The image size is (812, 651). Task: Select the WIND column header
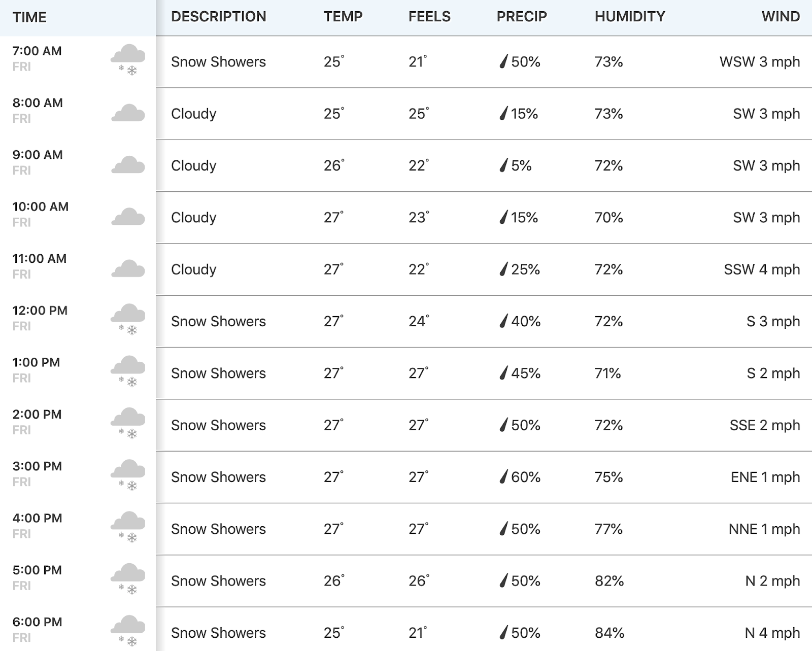(781, 17)
